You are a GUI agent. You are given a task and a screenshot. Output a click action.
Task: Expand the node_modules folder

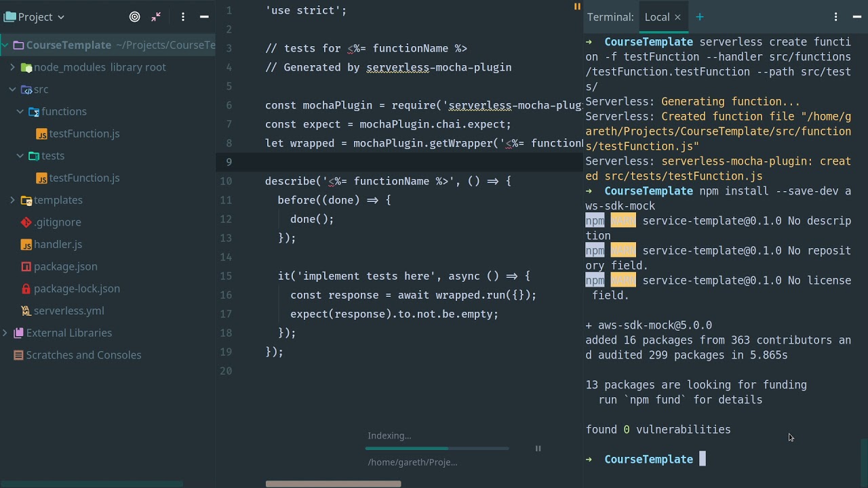12,67
